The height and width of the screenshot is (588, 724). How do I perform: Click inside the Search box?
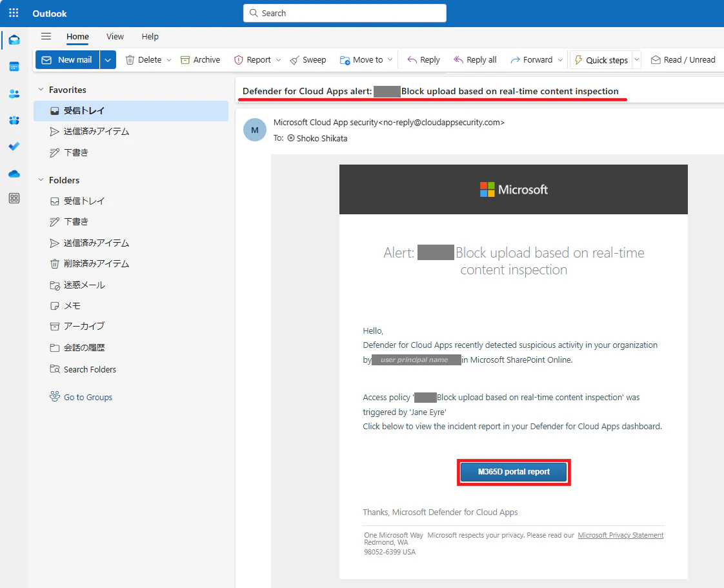click(345, 13)
